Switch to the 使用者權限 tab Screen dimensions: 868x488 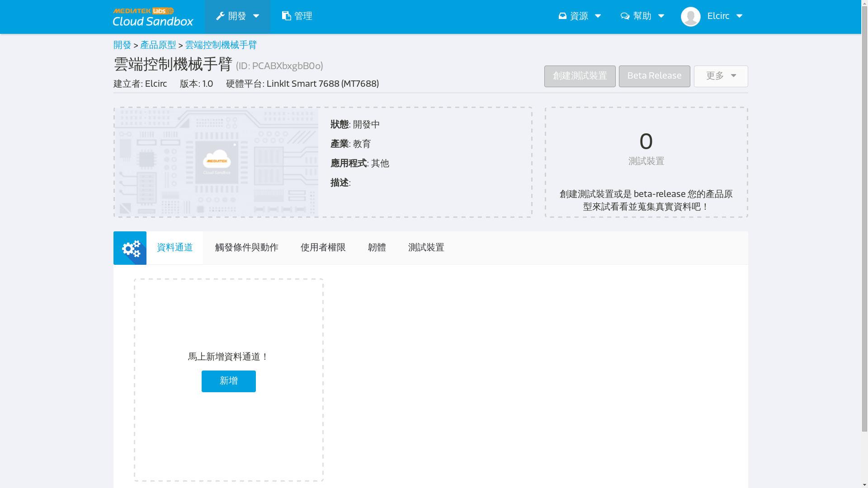point(323,248)
